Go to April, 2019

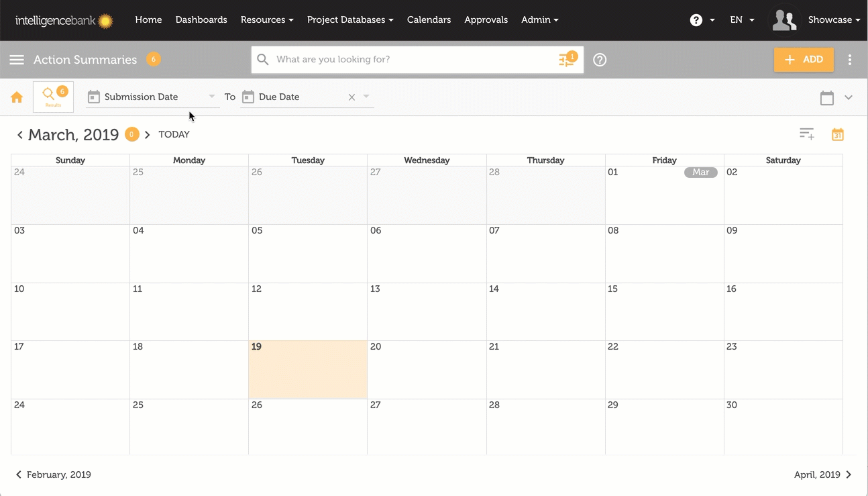tap(823, 475)
